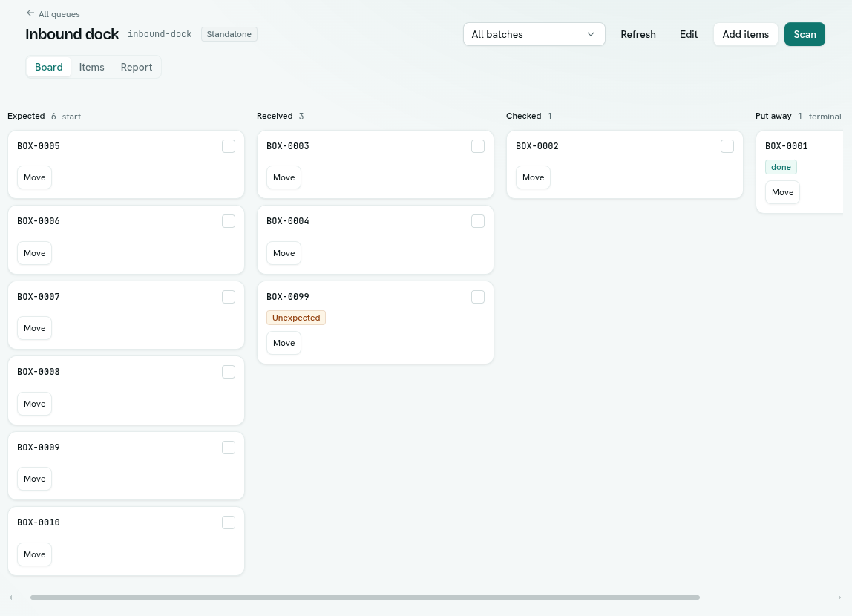This screenshot has width=852, height=616.
Task: Click the horizontal board scrollbar thumb
Action: click(365, 597)
